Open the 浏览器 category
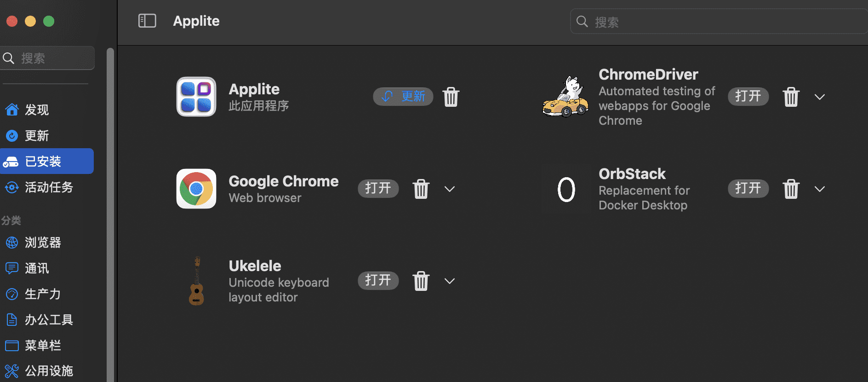This screenshot has width=868, height=382. [42, 243]
